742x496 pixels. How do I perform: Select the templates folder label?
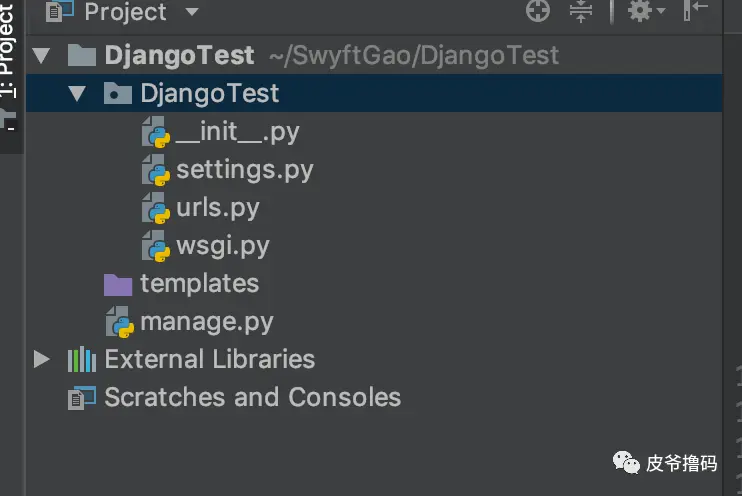click(199, 284)
